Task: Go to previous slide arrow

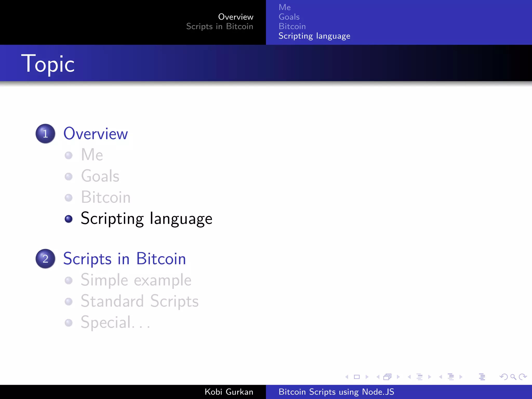Action: tap(347, 377)
